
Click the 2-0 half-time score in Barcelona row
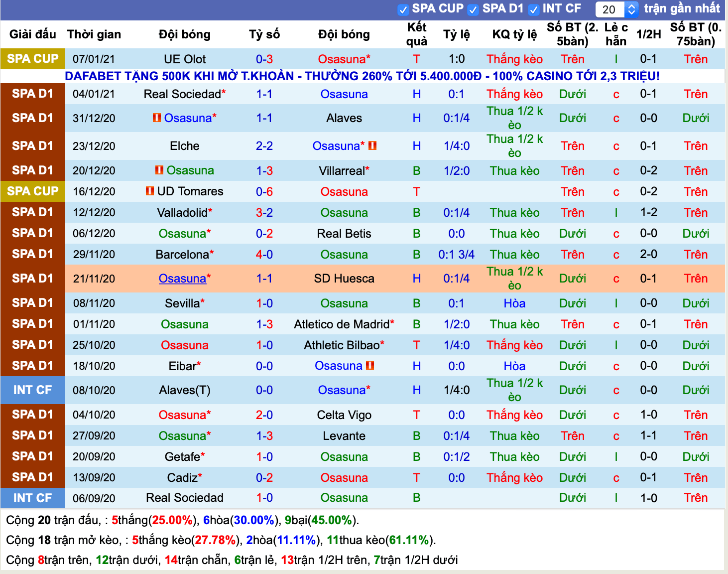point(649,255)
